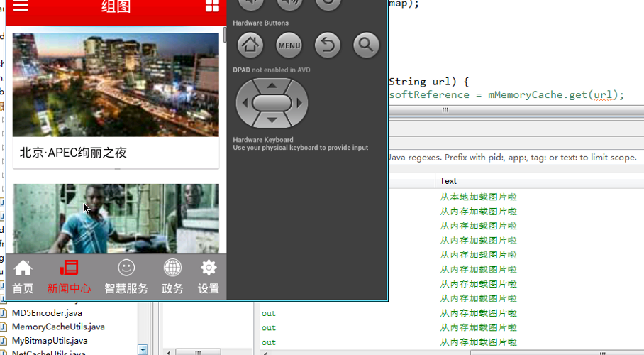Click the code editor horizontal scrollbar
This screenshot has height=355, width=644.
point(445,110)
